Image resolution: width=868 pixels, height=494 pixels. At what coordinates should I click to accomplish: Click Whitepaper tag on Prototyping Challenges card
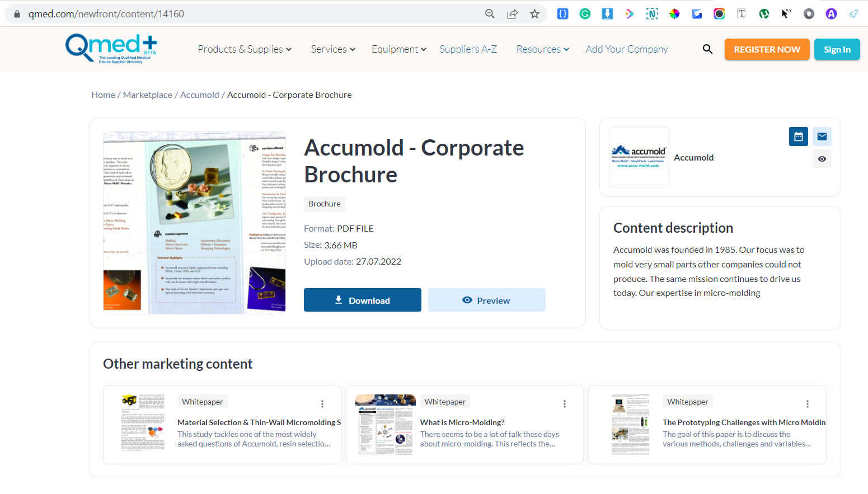pos(688,402)
